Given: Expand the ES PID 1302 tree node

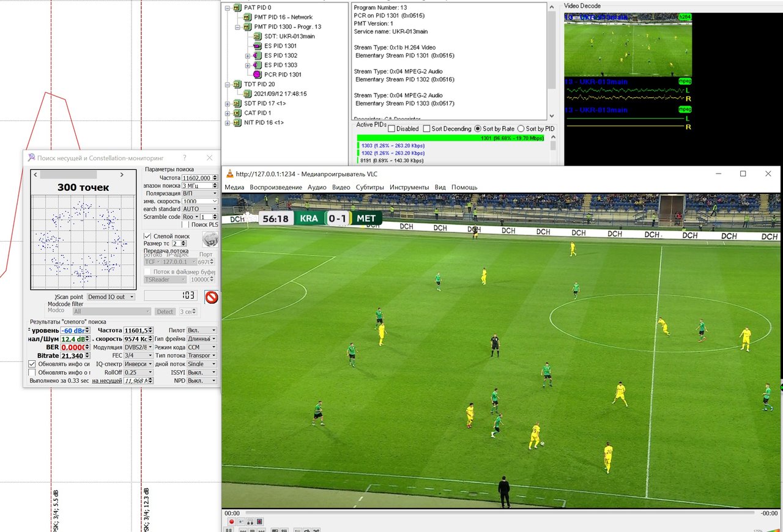Looking at the screenshot, I should tap(248, 56).
